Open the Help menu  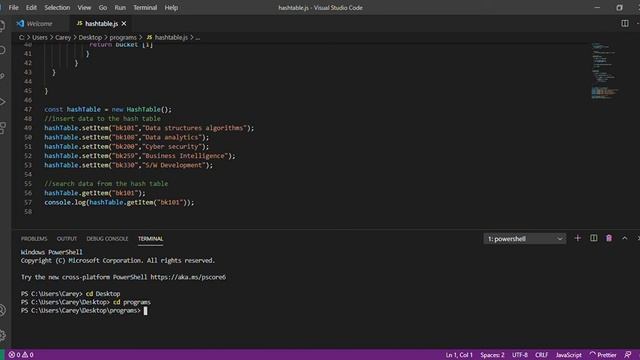point(171,7)
